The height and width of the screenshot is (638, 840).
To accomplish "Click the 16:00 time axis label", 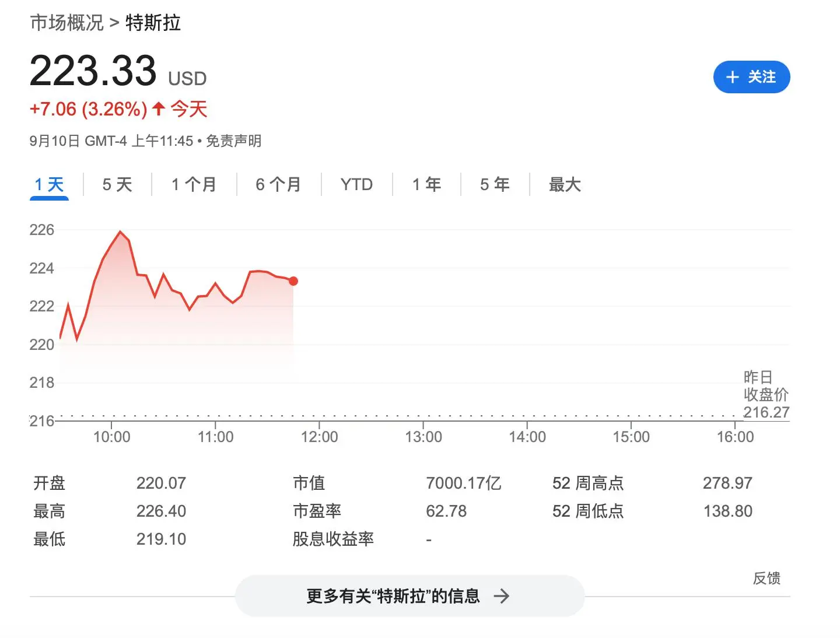I will coord(735,437).
